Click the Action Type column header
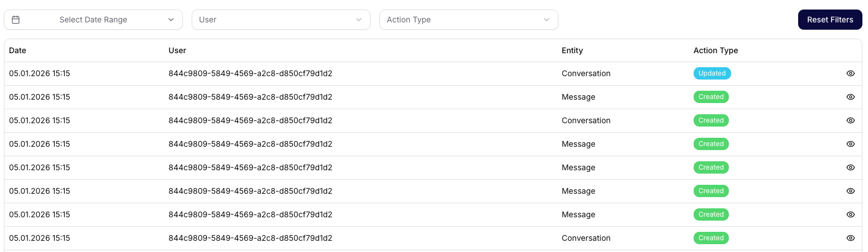Screen dimensions: 868x252 tap(715, 50)
